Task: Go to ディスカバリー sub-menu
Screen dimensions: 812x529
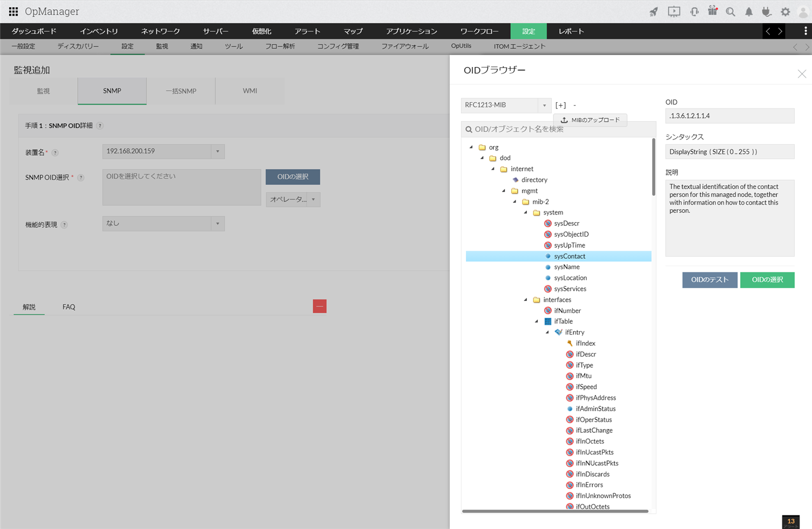Action: click(78, 46)
